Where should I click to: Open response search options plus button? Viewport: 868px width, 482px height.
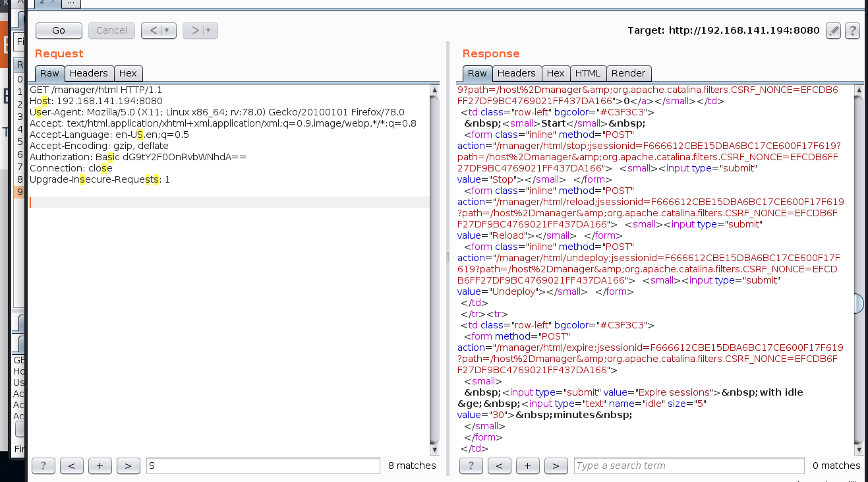[x=527, y=466]
